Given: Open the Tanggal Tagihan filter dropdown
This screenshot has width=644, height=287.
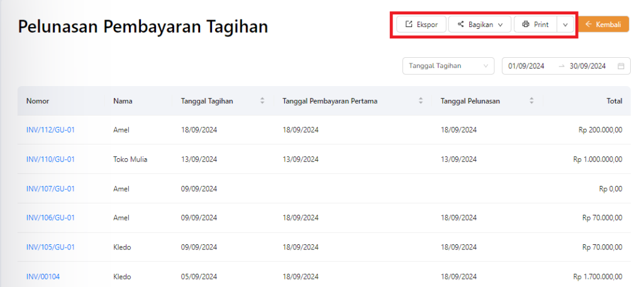Looking at the screenshot, I should click(x=448, y=65).
